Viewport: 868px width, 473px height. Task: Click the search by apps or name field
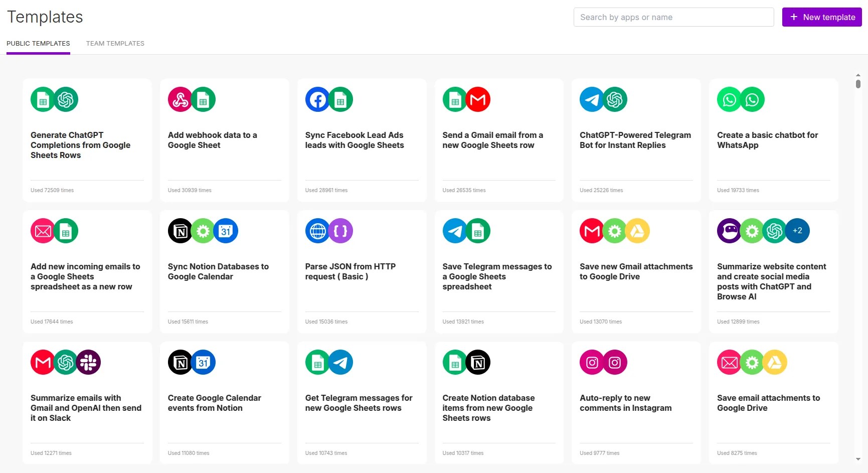673,17
